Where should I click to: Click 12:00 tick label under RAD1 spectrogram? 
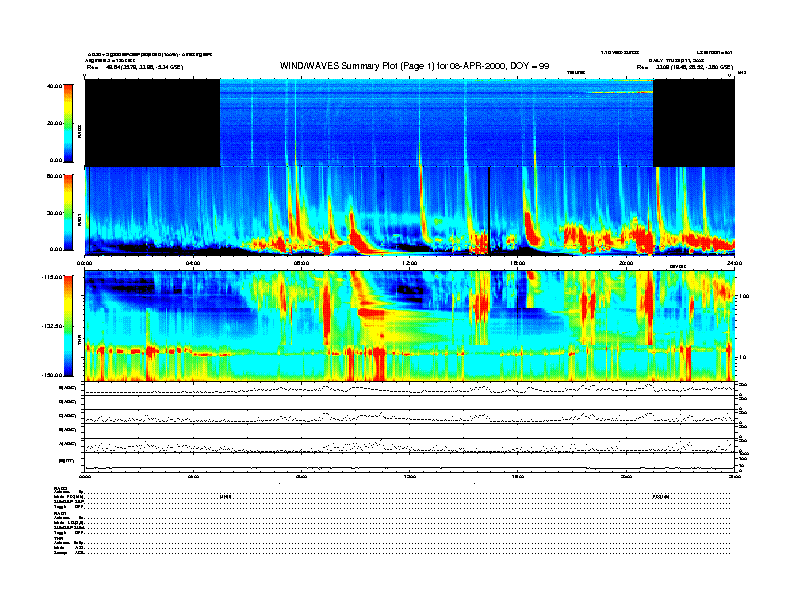410,263
